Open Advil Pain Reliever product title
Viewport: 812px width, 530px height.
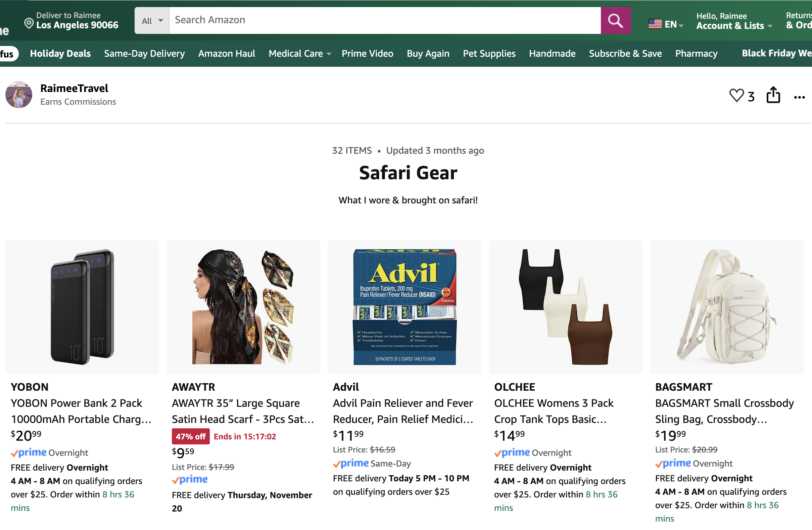tap(403, 411)
